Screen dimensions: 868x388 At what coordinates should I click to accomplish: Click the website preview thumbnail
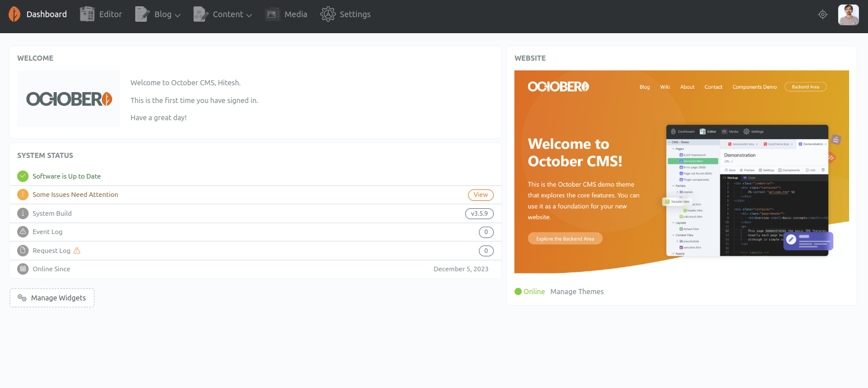(681, 172)
